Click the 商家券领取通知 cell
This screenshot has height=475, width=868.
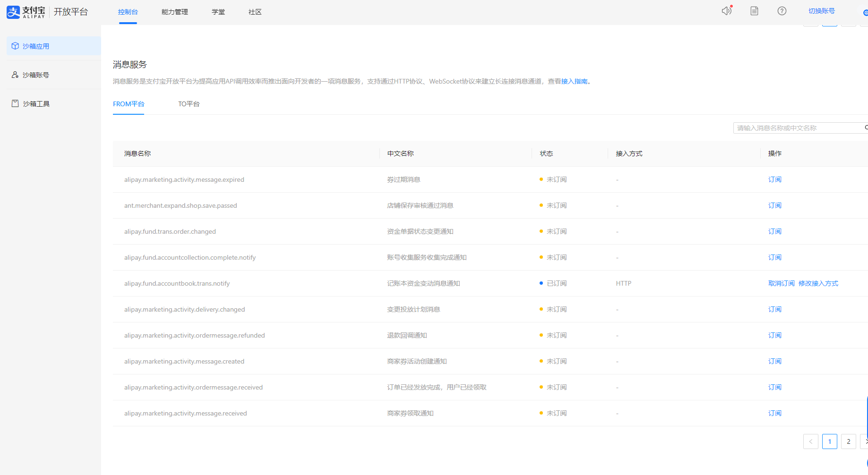click(411, 413)
